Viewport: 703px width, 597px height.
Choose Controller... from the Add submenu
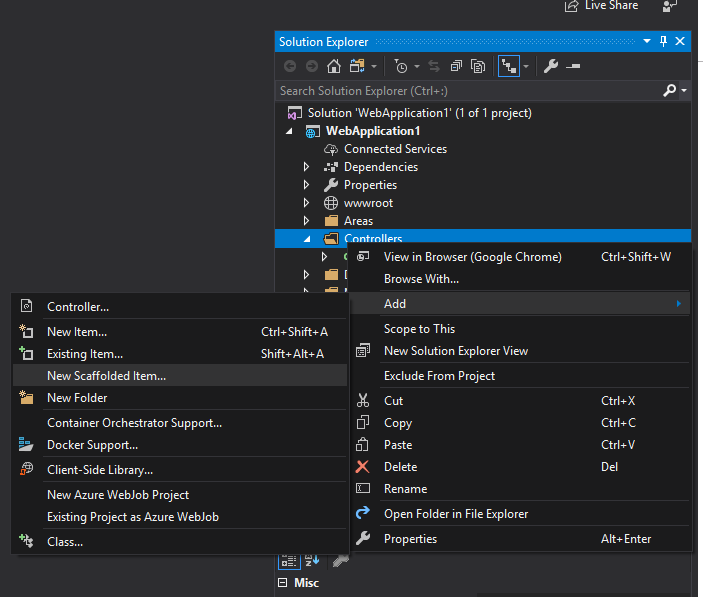180,307
